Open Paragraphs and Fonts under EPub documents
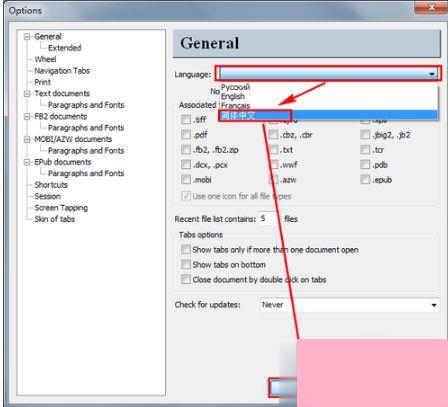Viewport: 448px width, 407px height. pyautogui.click(x=86, y=173)
